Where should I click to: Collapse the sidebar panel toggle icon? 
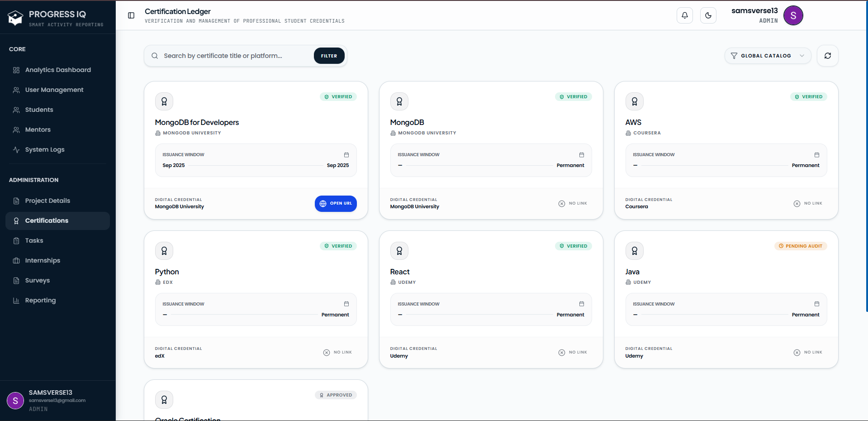pyautogui.click(x=131, y=15)
